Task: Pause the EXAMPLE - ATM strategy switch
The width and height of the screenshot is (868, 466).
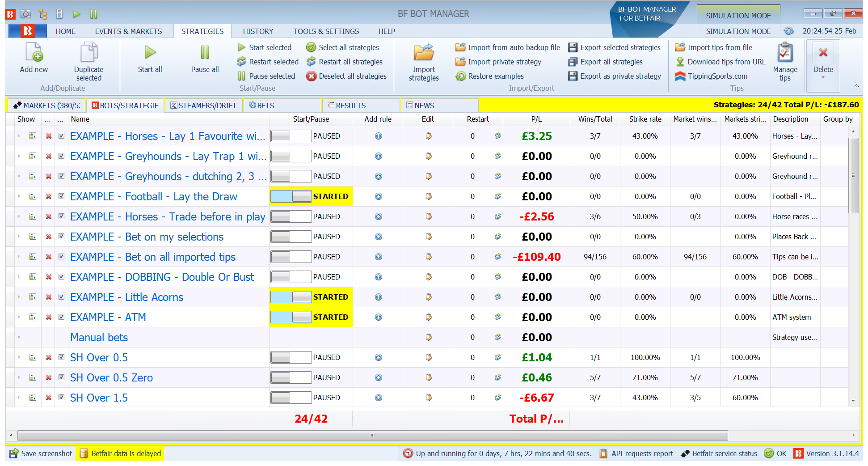Action: (291, 317)
